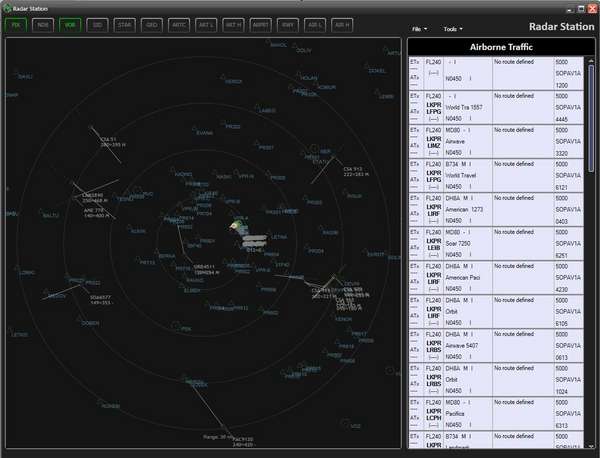The height and width of the screenshot is (458, 600).
Task: Select the Orbit flight to LIRF
Action: point(496,312)
